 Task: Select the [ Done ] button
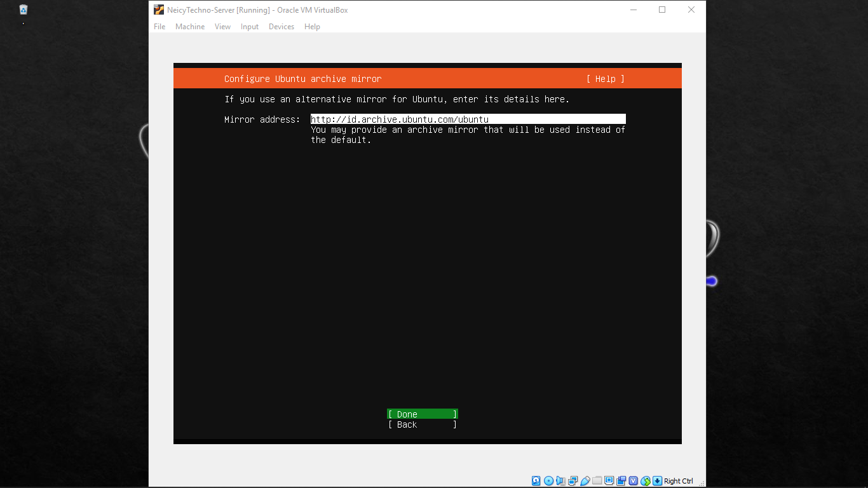point(423,414)
